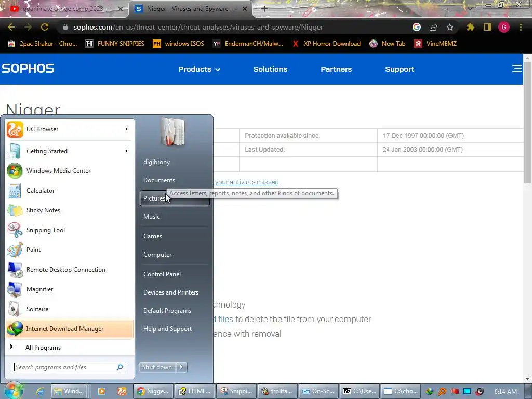Open digibrony user folder
This screenshot has height=399, width=532.
(x=175, y=162)
